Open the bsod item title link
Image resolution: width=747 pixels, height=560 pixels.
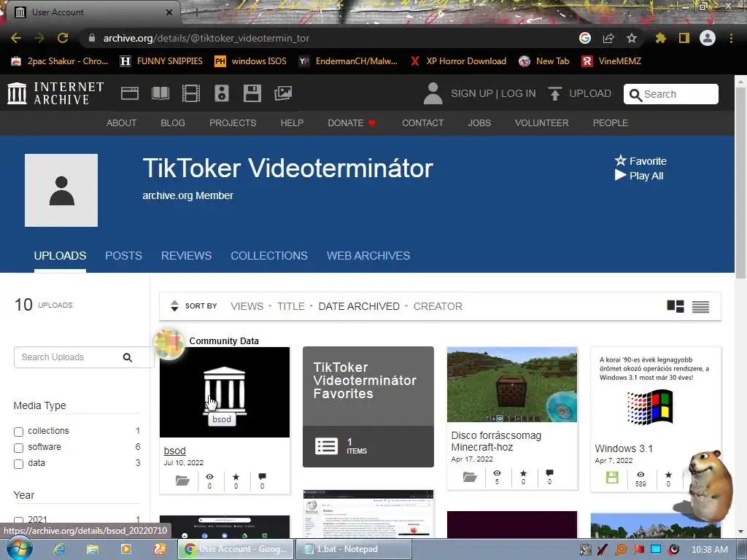[x=175, y=451]
